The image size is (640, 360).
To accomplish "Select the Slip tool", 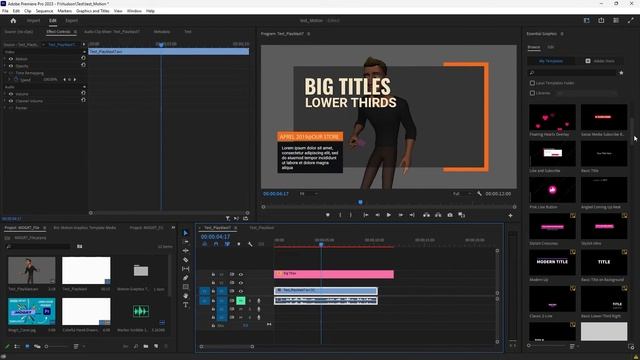I will click(x=186, y=269).
